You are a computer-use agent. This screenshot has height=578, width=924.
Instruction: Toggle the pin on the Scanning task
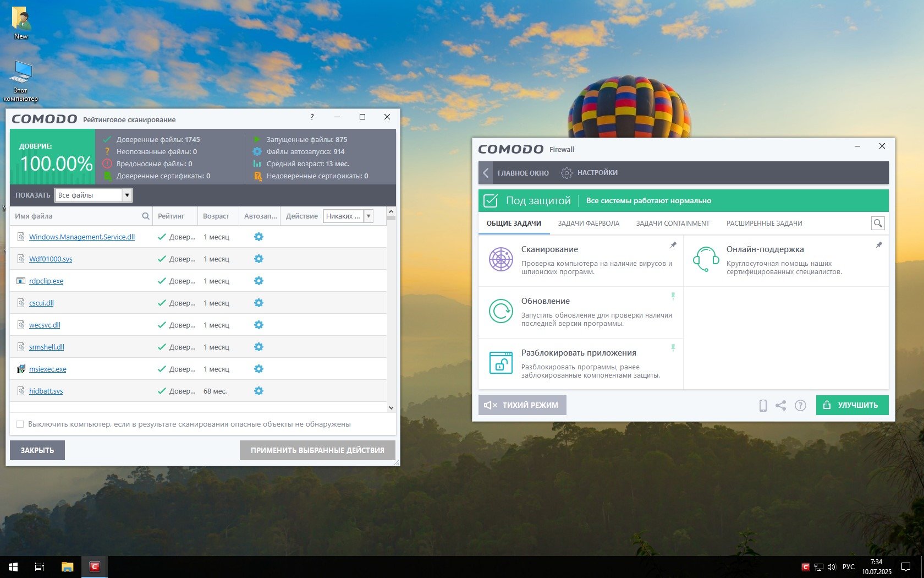point(673,245)
